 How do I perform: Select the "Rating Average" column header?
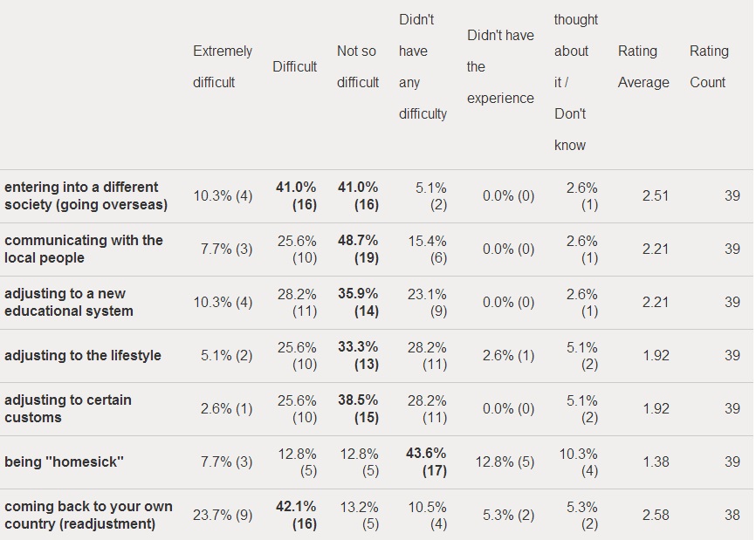[643, 66]
